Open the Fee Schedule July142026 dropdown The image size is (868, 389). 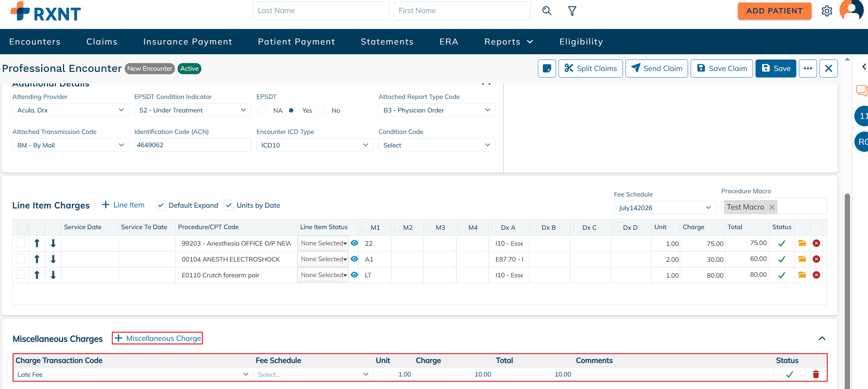tap(665, 208)
